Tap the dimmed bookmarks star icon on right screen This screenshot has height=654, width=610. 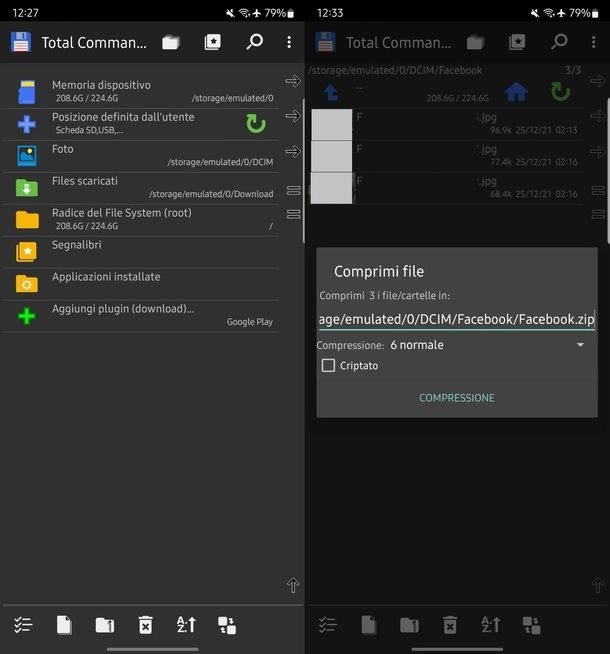[517, 42]
